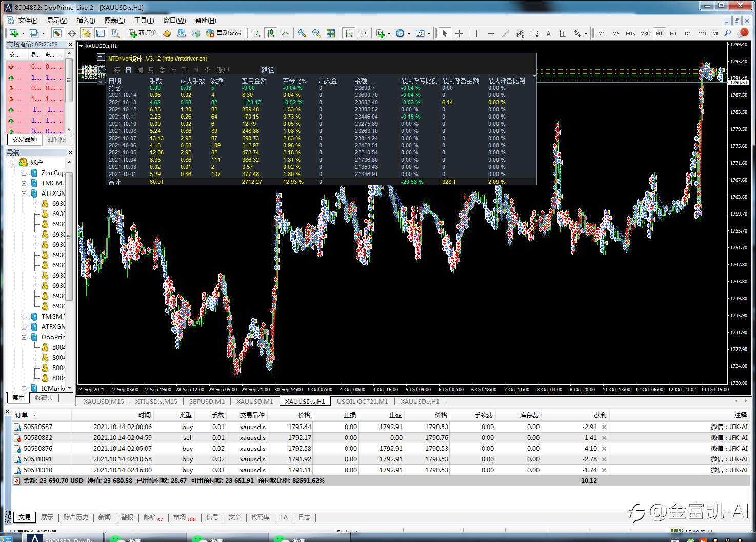Switch the chart to line chart type
Viewport: 756px width, 542px height.
[x=285, y=33]
